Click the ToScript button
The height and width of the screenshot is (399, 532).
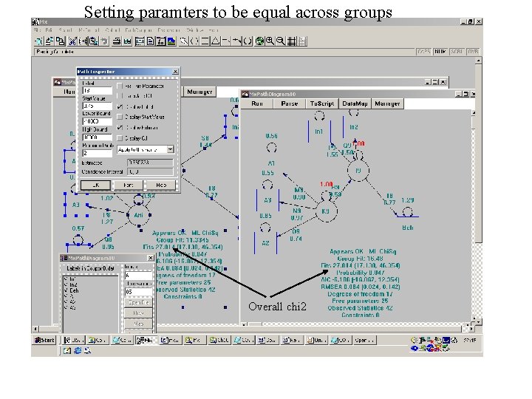(322, 103)
